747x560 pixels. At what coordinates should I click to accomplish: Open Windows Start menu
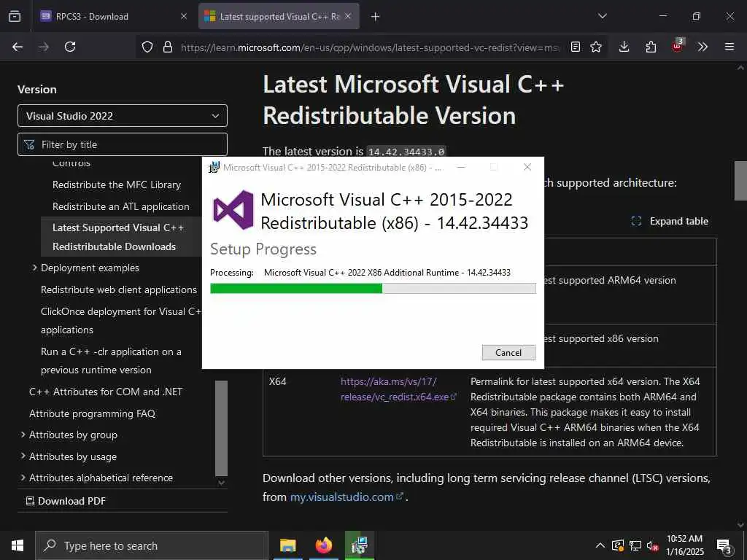(18, 545)
